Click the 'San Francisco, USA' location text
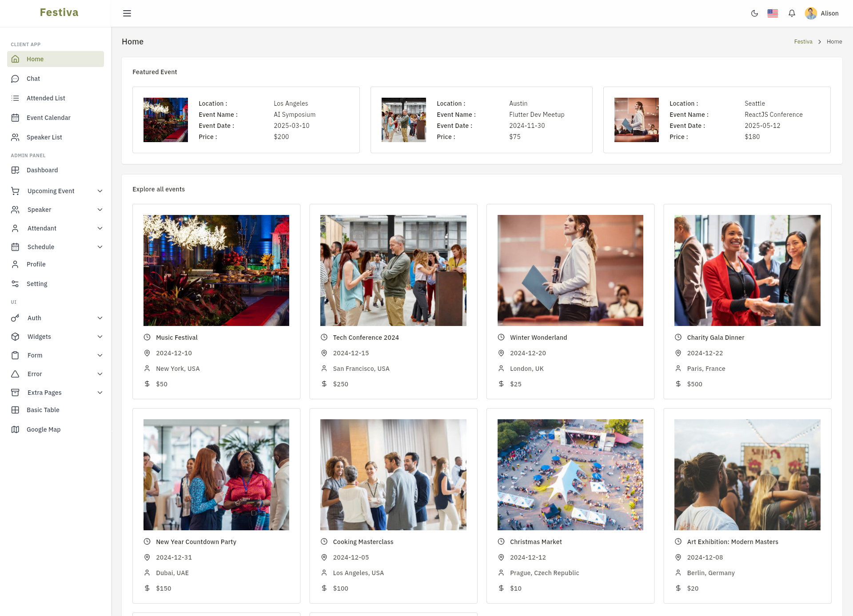The image size is (853, 616). (x=361, y=369)
